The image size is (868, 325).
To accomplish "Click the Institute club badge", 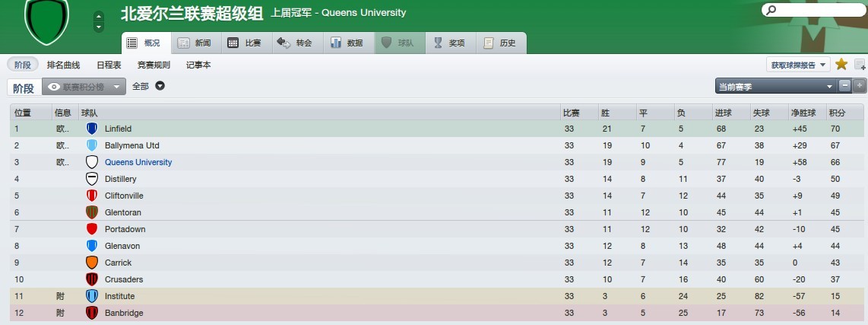I will 92,296.
